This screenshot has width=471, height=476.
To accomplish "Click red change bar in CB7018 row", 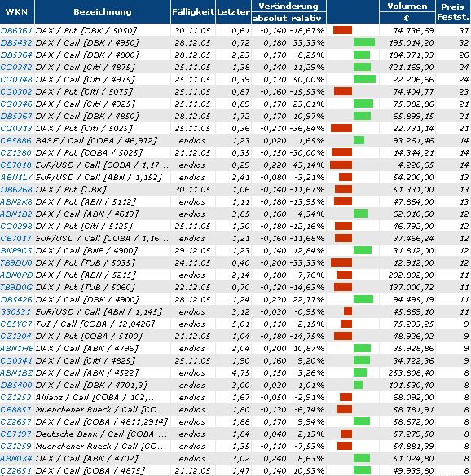I will [x=341, y=165].
